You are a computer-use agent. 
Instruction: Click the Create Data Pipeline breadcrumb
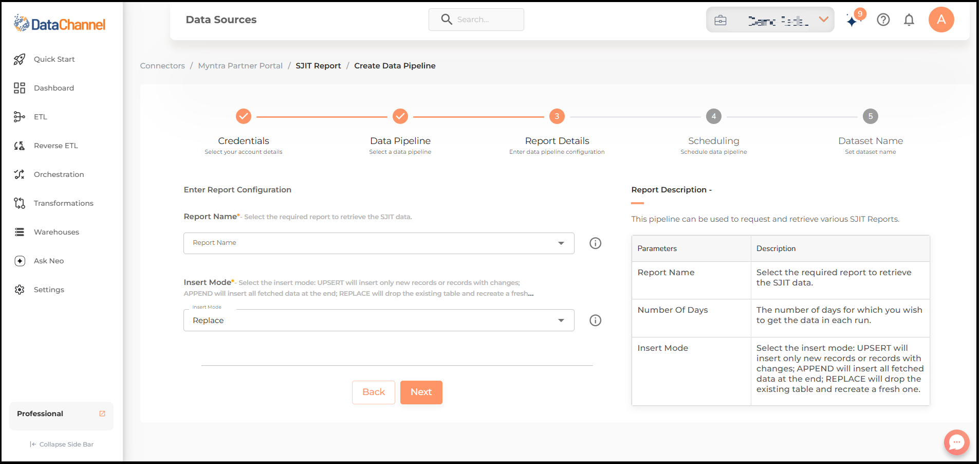395,66
